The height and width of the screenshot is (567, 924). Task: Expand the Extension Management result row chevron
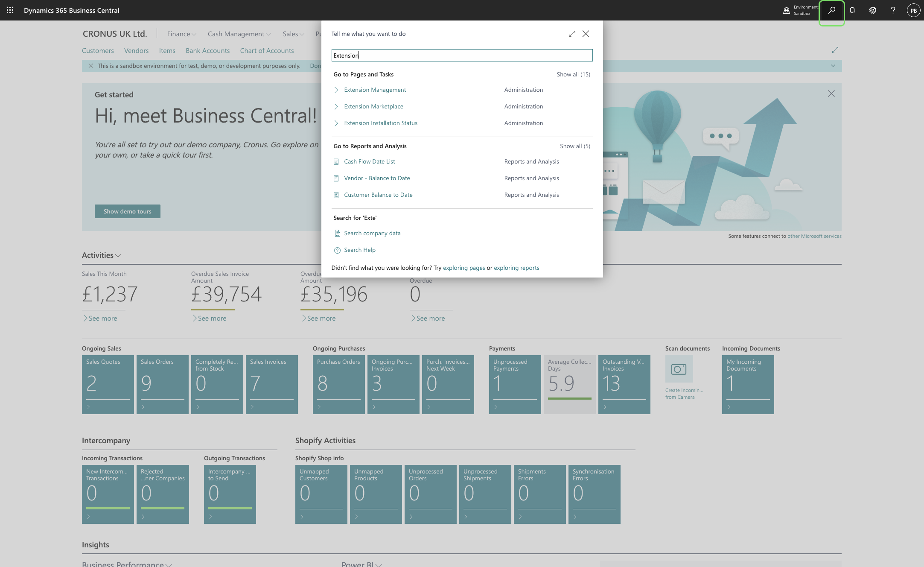point(336,90)
